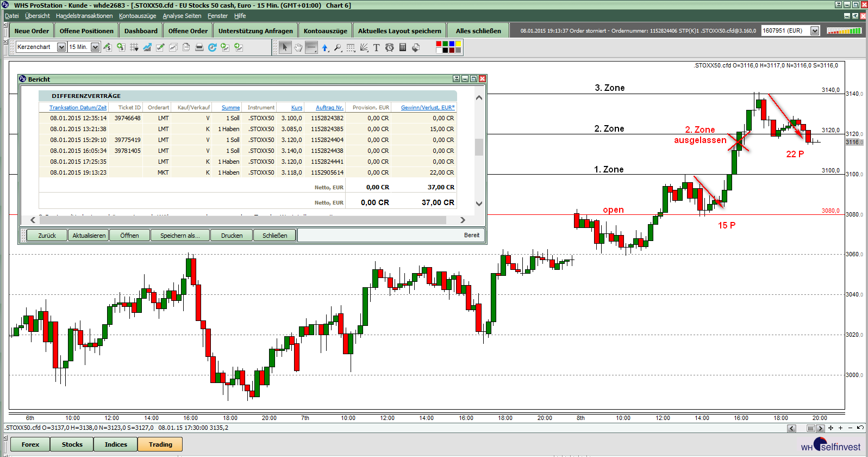Open the calculator tool icon
868x457 pixels.
pyautogui.click(x=403, y=48)
